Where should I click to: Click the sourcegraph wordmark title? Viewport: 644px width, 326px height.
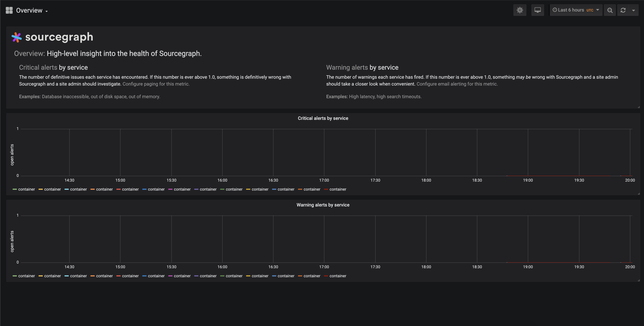(x=59, y=37)
